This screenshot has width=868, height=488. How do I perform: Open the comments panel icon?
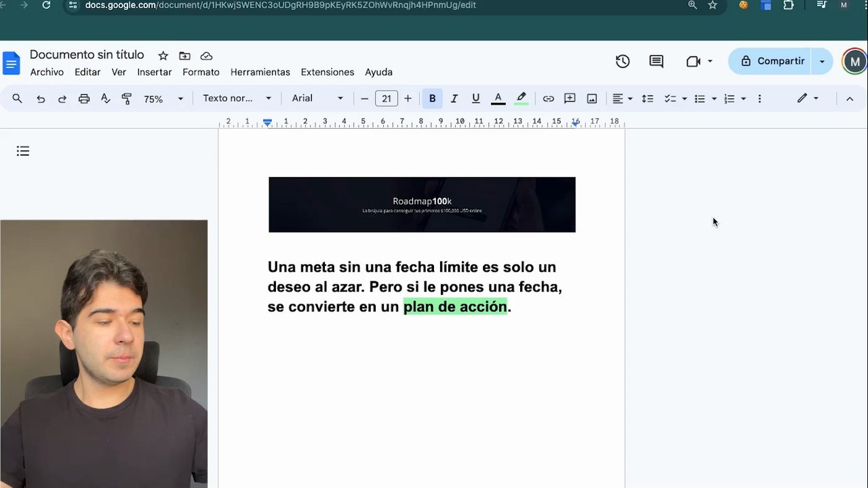pyautogui.click(x=656, y=62)
